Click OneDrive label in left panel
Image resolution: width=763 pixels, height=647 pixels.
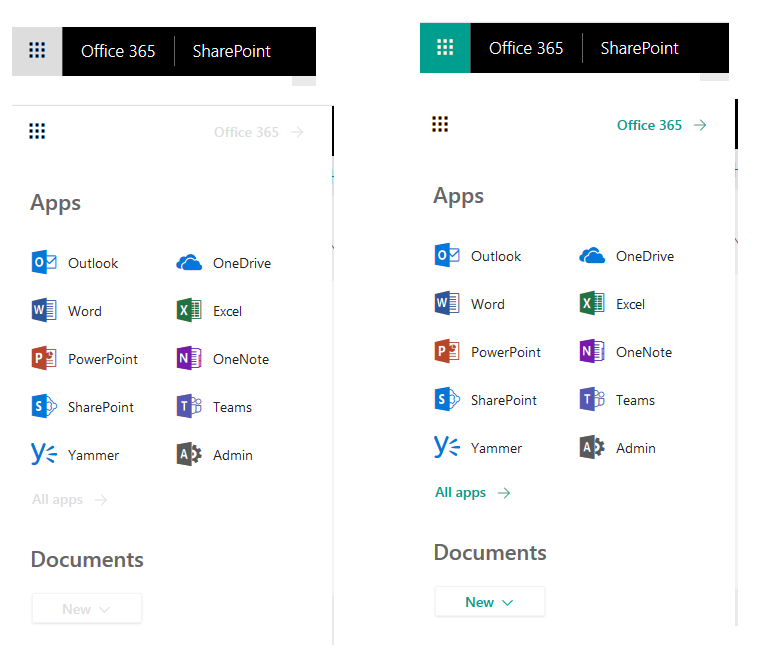point(242,263)
